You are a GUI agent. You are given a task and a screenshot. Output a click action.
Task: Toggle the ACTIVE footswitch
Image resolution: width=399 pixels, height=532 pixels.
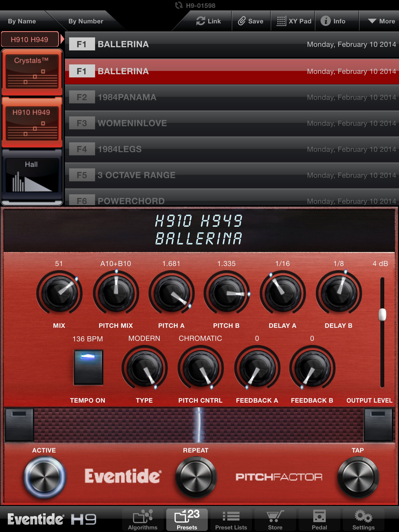click(44, 477)
